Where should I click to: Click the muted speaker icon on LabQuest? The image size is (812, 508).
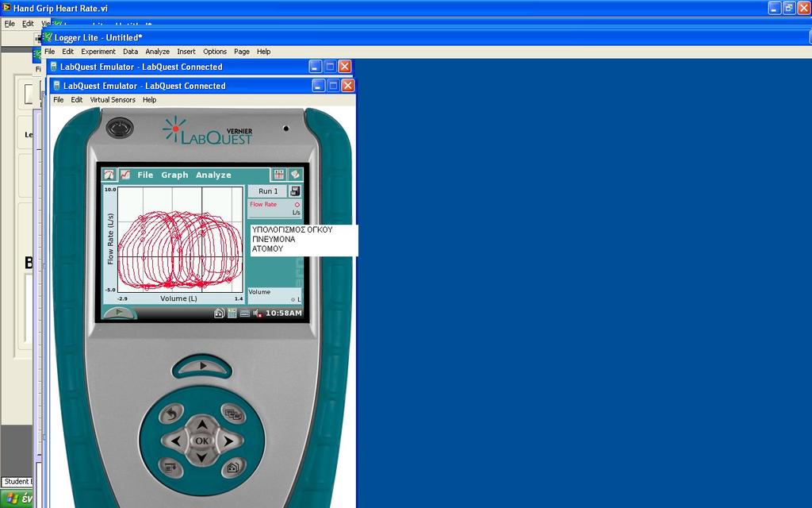tap(258, 313)
